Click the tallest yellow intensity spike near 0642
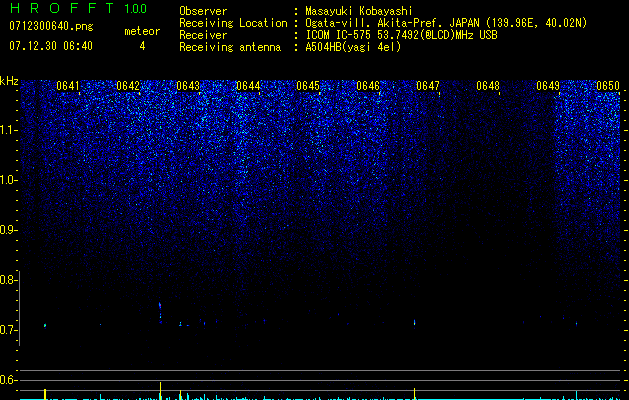Screen dimensions: 629x400 pyautogui.click(x=160, y=390)
